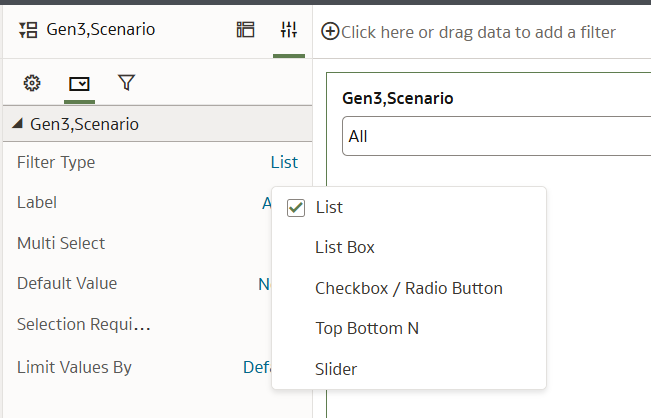Choose List Box filter type
Viewport: 651px width, 418px height.
tap(345, 247)
